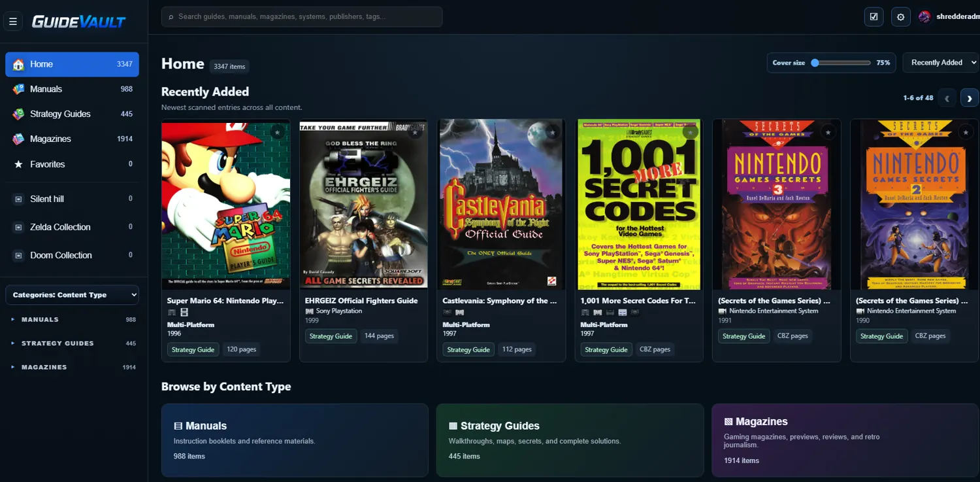
Task: Click the 112 pages tag
Action: coord(517,350)
